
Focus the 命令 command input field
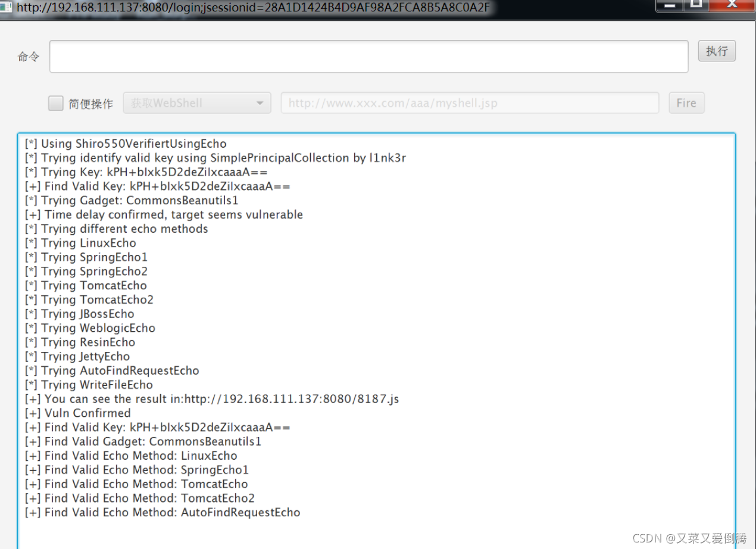click(368, 57)
